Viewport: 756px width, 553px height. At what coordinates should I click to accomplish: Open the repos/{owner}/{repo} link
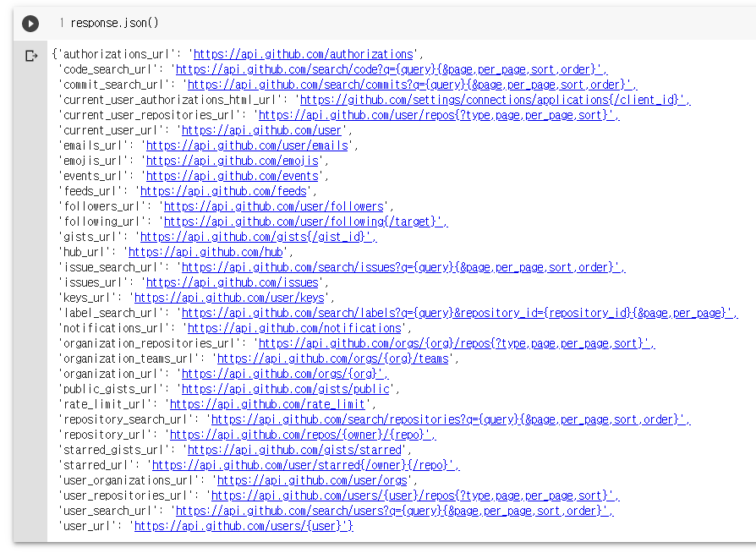coord(303,435)
